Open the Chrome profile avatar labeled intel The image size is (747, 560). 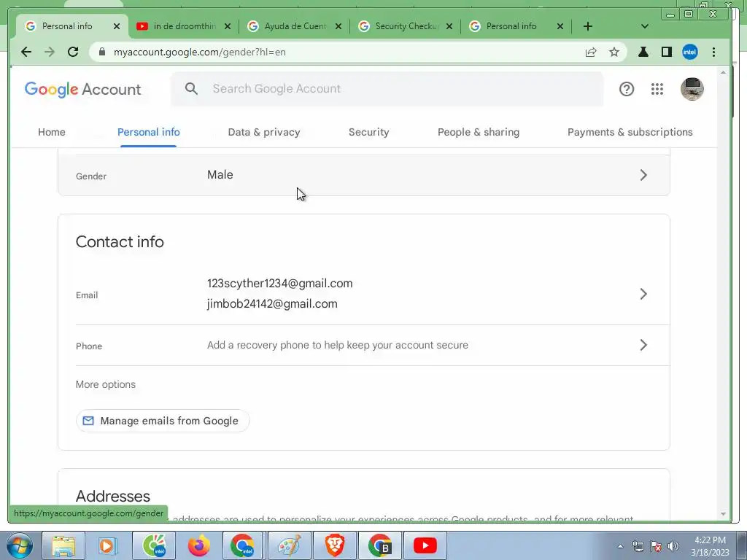click(690, 52)
